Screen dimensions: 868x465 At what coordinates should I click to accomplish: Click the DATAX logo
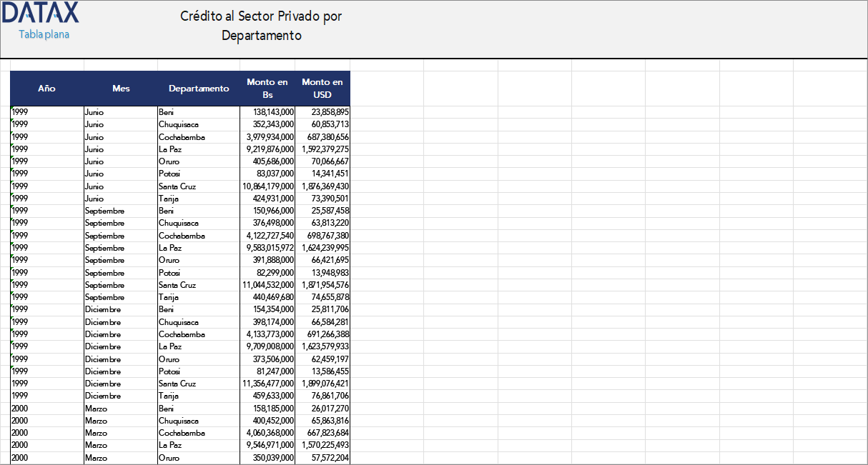[x=41, y=14]
